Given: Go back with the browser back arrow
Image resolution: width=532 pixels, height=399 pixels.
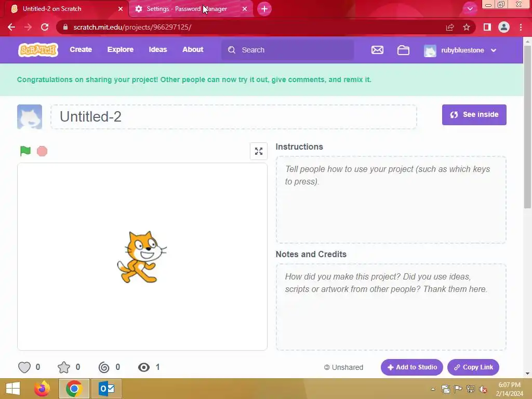Looking at the screenshot, I should [x=11, y=27].
